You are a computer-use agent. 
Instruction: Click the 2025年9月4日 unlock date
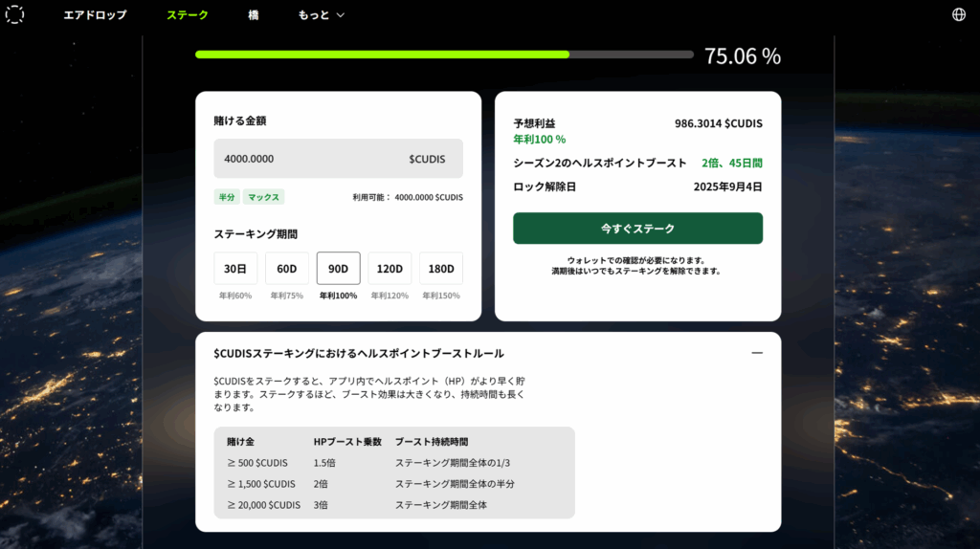point(728,187)
